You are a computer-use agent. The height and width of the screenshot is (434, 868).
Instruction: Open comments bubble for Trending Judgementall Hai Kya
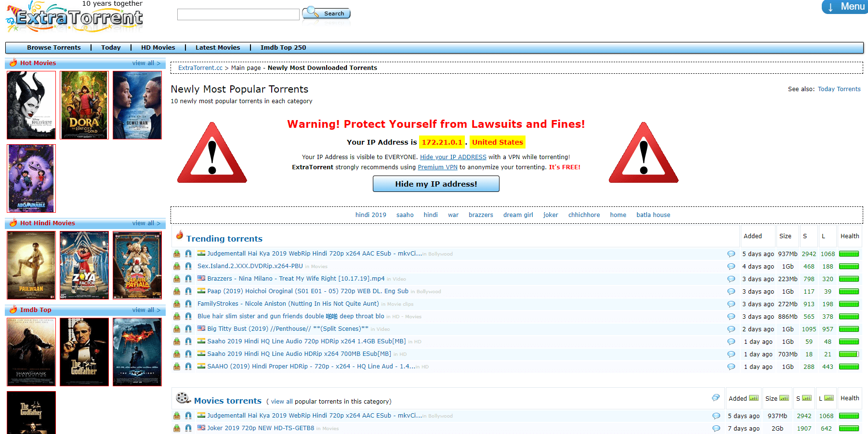coord(731,254)
